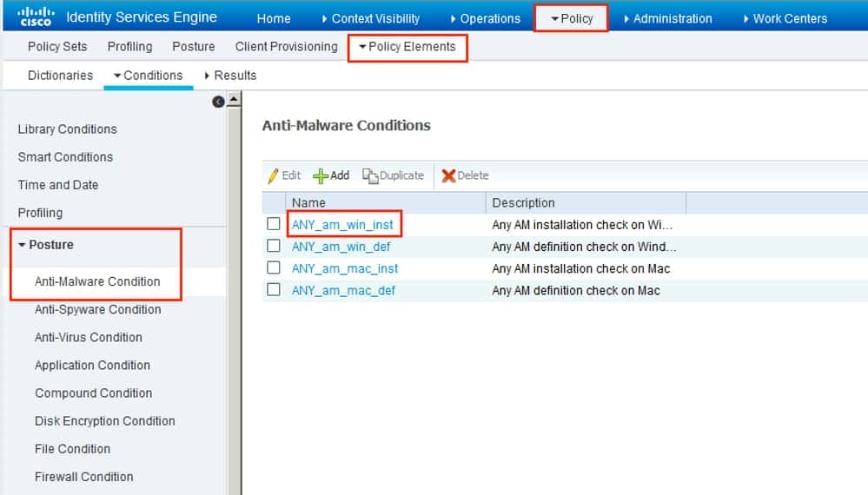Open the Profiling tab in policy bar

129,47
